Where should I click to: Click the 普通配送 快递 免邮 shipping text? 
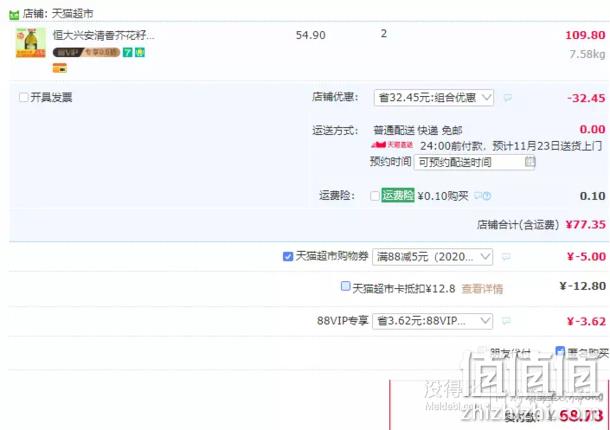coord(417,130)
